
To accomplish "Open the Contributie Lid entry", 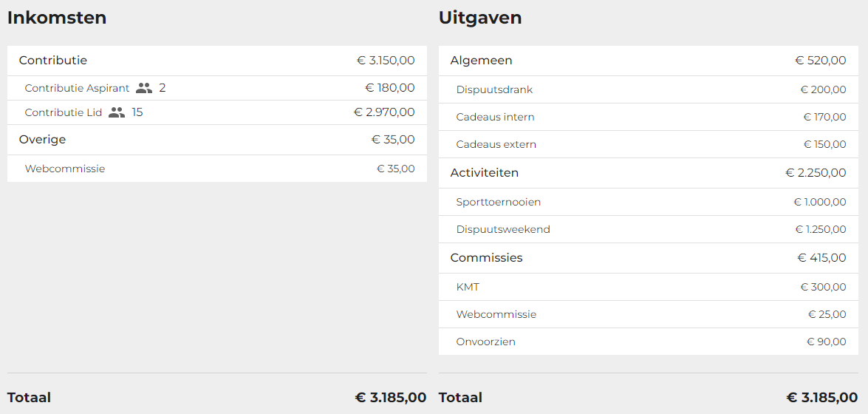I will [217, 112].
